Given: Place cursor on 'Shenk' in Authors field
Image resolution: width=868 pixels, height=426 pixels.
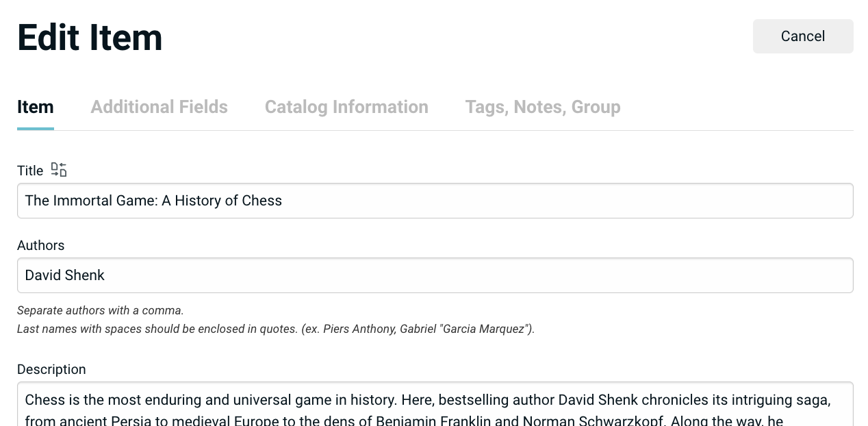Looking at the screenshot, I should [85, 275].
